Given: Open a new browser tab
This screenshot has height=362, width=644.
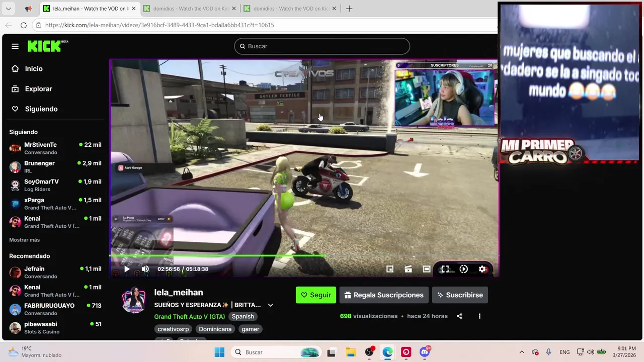Looking at the screenshot, I should click(349, 9).
